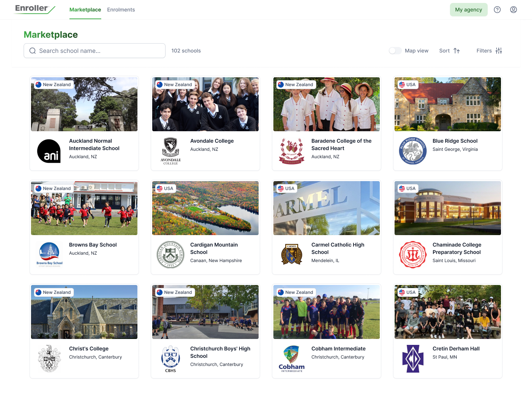This screenshot has height=397, width=532.
Task: Open Browns Bay School title
Action: pos(93,245)
